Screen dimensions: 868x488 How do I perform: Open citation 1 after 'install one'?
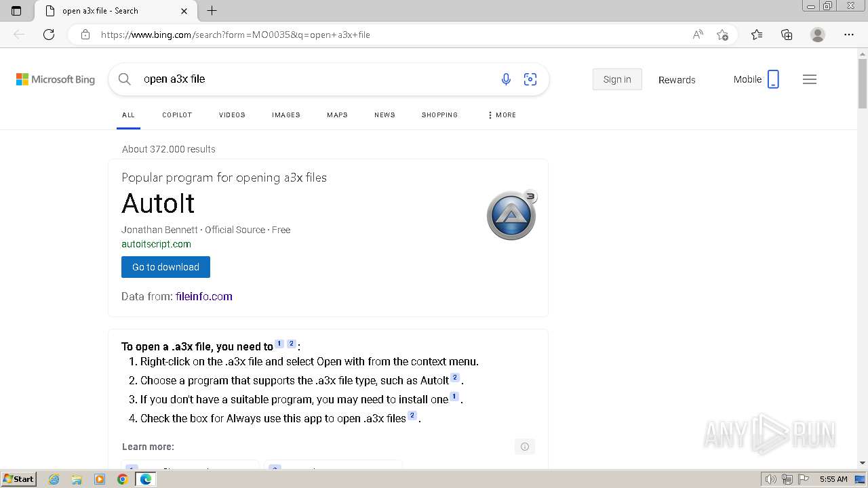(x=454, y=396)
